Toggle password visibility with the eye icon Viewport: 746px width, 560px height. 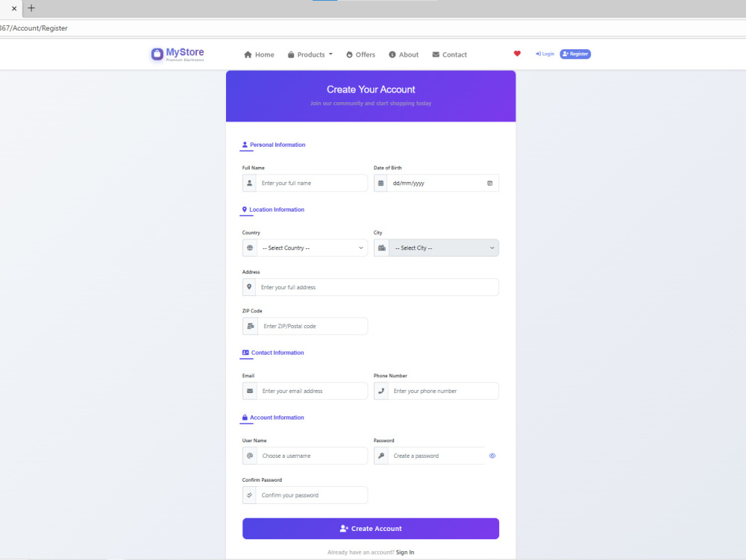492,456
